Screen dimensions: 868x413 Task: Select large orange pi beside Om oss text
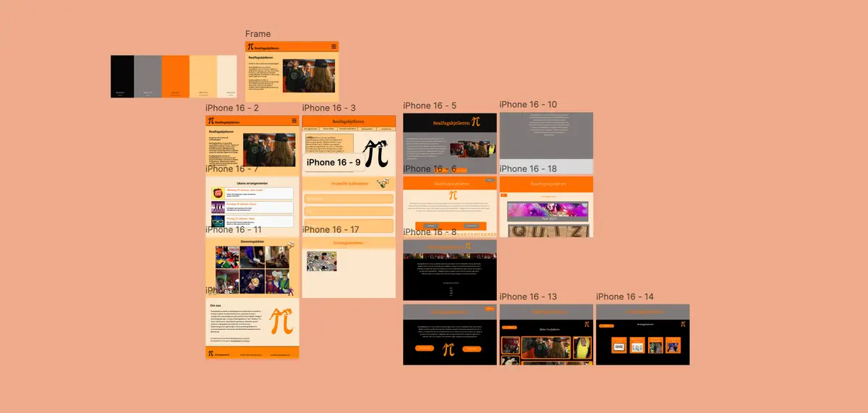[281, 321]
